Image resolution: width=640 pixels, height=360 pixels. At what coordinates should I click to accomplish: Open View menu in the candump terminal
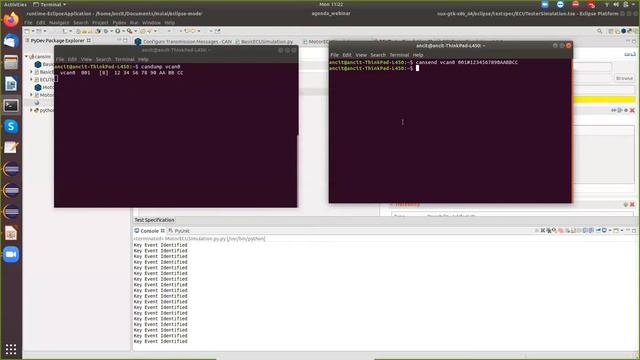(x=86, y=59)
